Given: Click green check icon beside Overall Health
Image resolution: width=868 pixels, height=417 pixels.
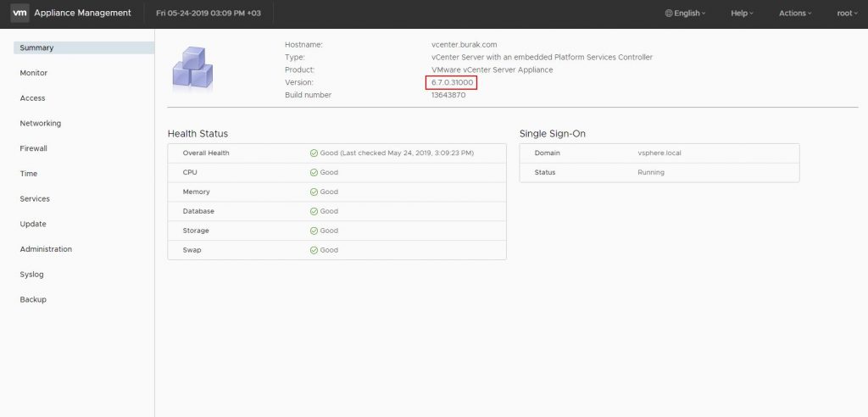Looking at the screenshot, I should click(x=314, y=153).
